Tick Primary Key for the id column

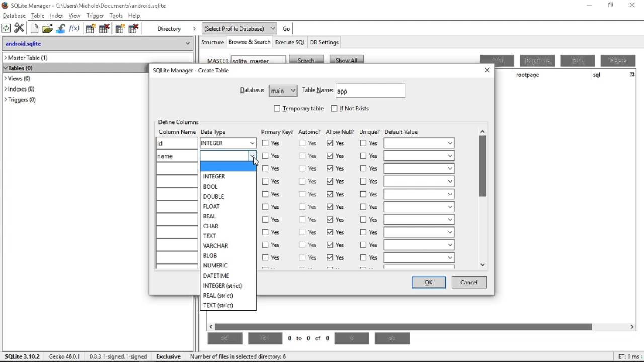(x=265, y=143)
